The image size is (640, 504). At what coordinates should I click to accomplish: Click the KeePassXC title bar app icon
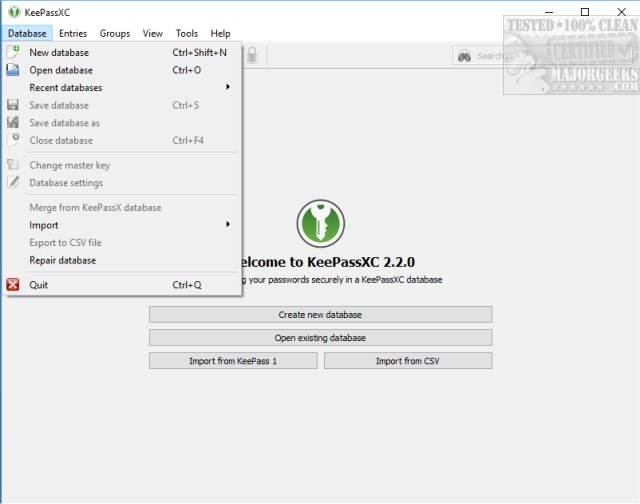14,12
